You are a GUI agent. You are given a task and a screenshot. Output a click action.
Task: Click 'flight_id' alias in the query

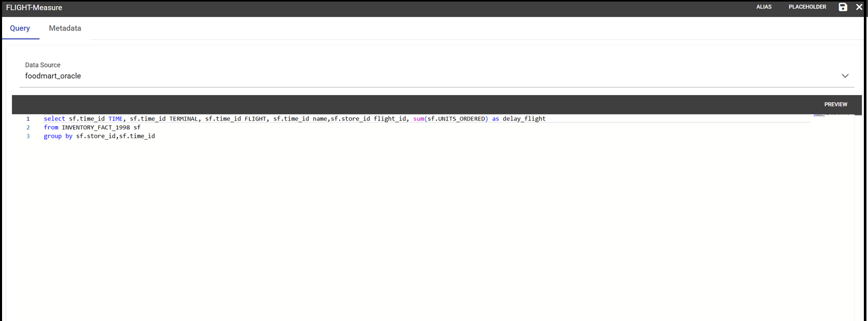[x=390, y=119]
